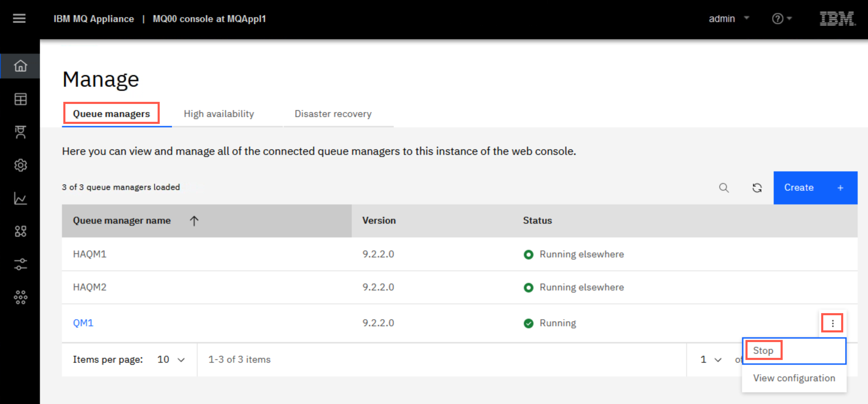Open the hamburger navigation menu
This screenshot has height=404, width=868.
click(x=19, y=18)
